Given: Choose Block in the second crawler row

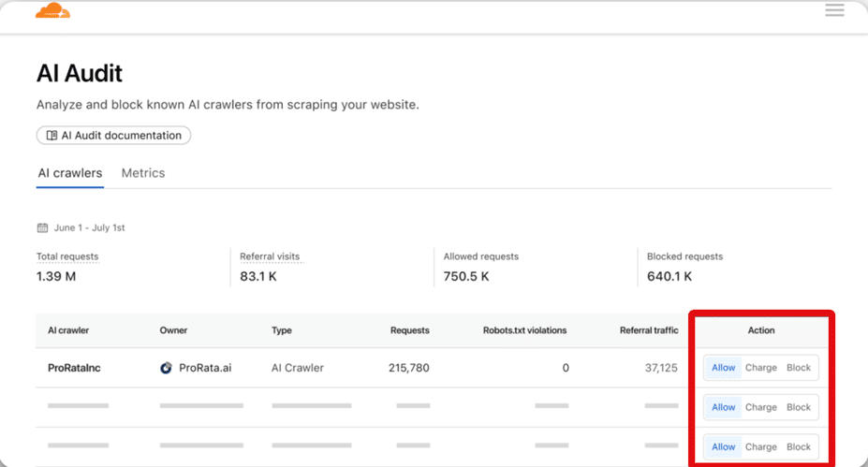Looking at the screenshot, I should [x=799, y=407].
